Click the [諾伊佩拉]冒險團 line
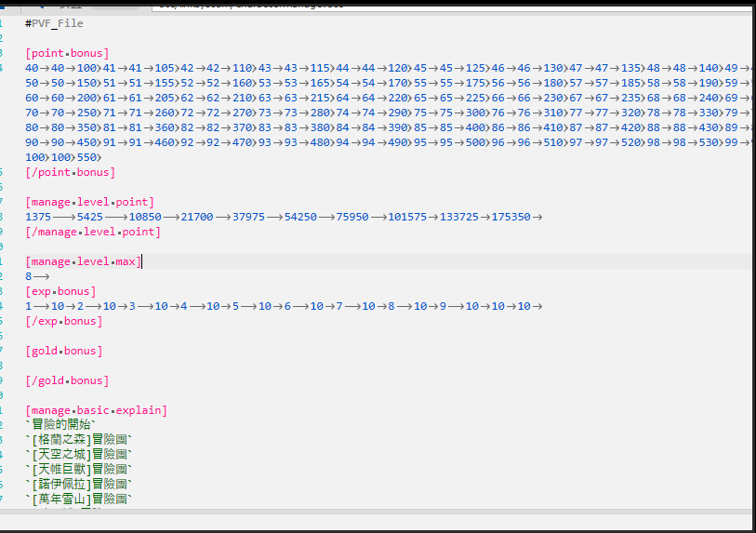 [79, 485]
